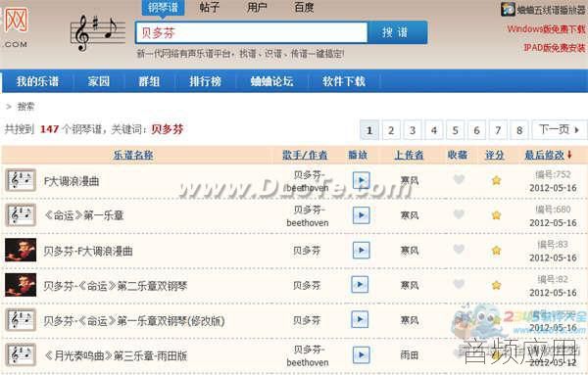Sort by 歌手/作者 column header

pyautogui.click(x=305, y=155)
